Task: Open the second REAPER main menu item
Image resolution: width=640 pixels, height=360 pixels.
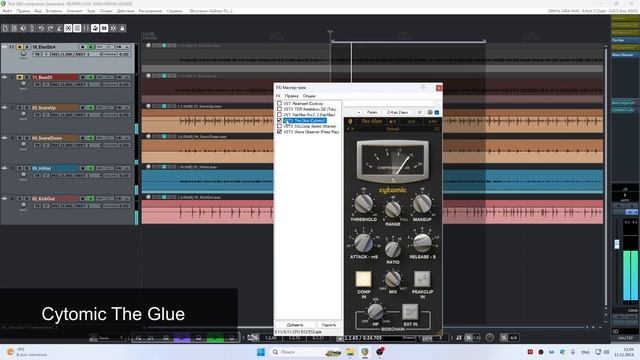Action: (23, 11)
